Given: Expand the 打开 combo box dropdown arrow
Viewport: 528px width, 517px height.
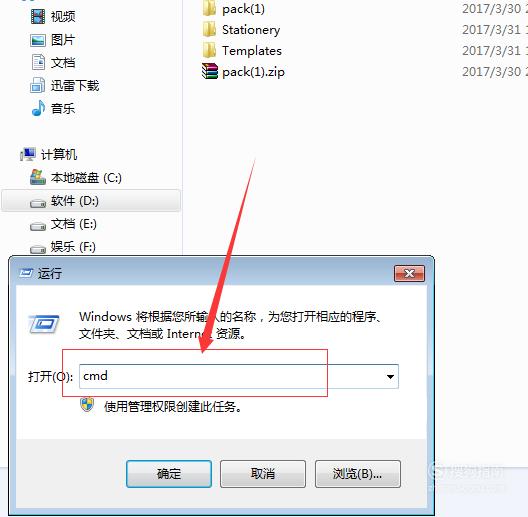Looking at the screenshot, I should click(390, 377).
